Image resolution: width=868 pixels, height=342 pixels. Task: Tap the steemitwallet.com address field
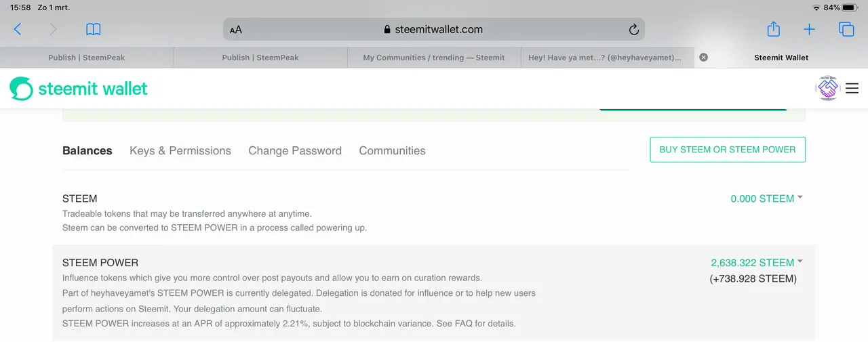coord(434,29)
